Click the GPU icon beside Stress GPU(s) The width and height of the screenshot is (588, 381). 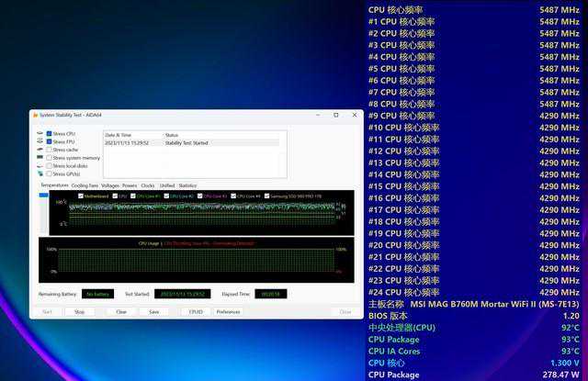41,174
